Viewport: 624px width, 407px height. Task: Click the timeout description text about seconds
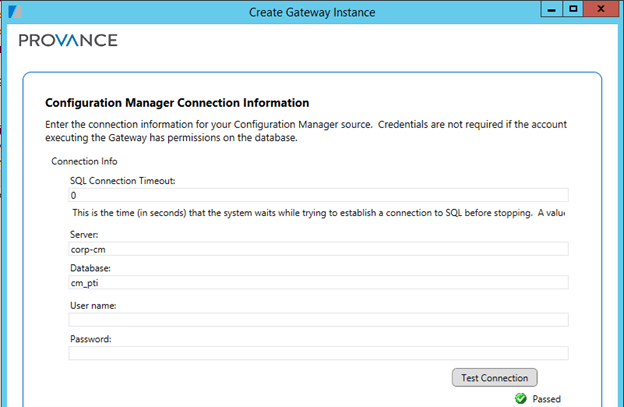[318, 213]
